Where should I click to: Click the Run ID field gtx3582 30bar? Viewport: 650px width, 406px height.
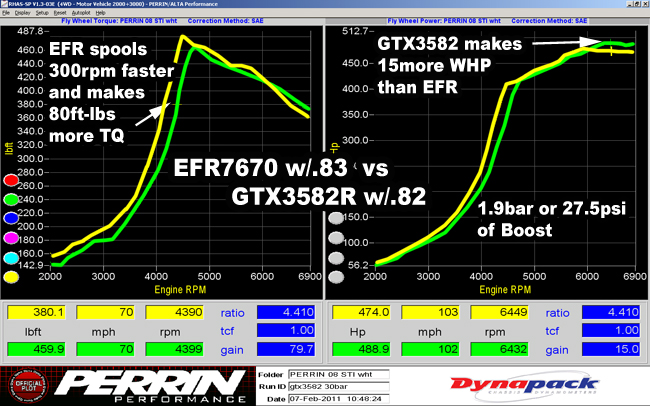point(339,387)
